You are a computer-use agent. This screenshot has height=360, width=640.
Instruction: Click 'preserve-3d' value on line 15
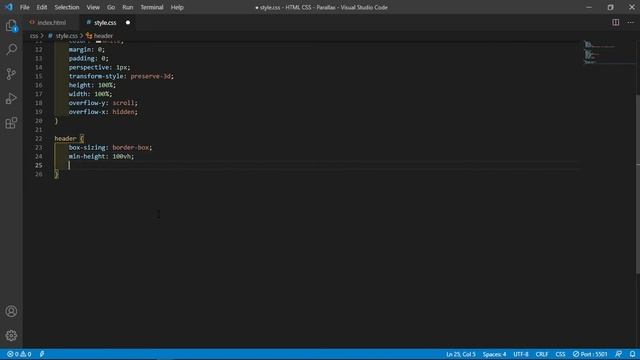click(x=151, y=76)
